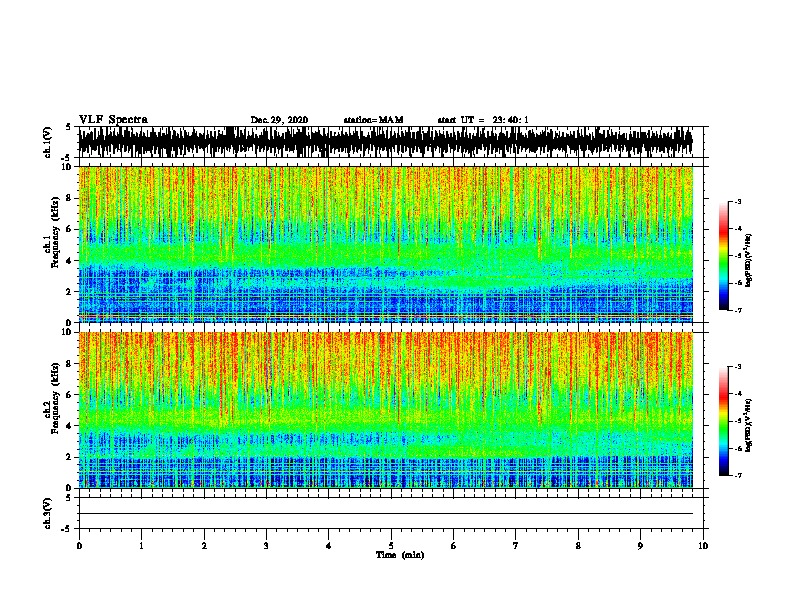Click time axis tick label "3"

[266, 546]
